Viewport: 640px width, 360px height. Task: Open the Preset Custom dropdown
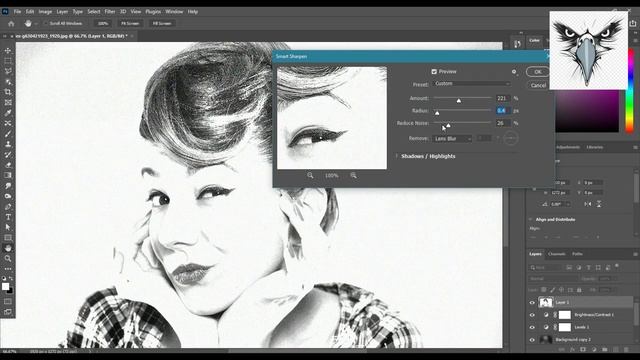pos(472,84)
